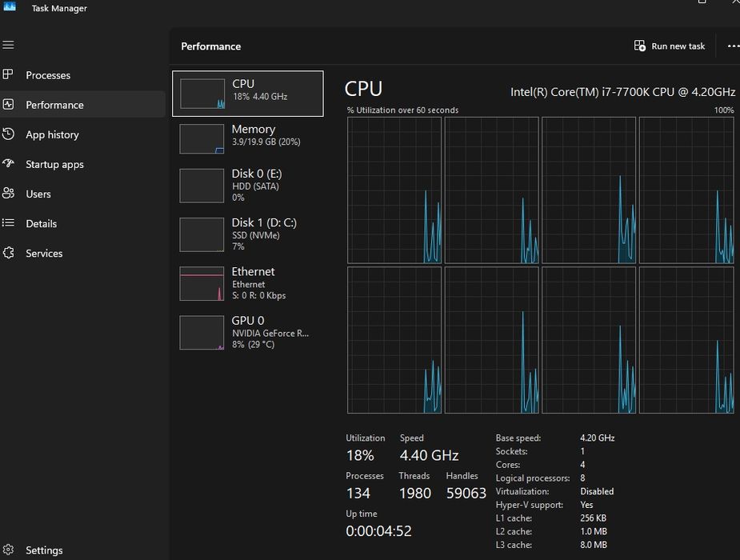Open the hamburger navigation menu

pyautogui.click(x=8, y=46)
